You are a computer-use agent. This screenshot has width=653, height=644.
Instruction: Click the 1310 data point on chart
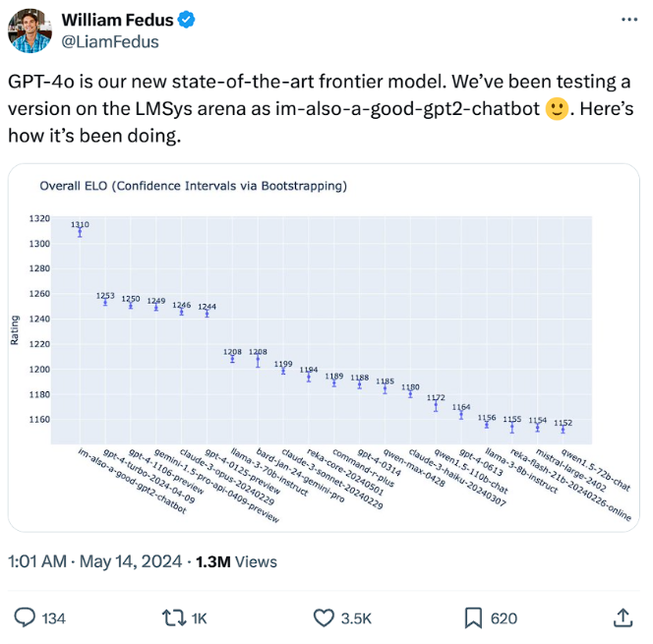tap(80, 232)
